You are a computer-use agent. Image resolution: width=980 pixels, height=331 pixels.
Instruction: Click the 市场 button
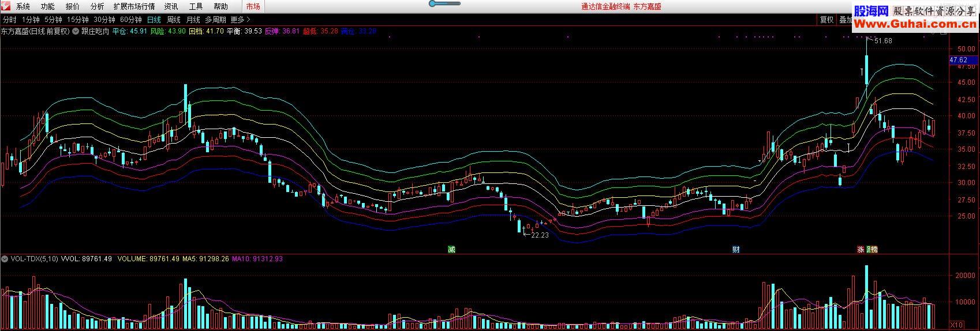tap(253, 7)
